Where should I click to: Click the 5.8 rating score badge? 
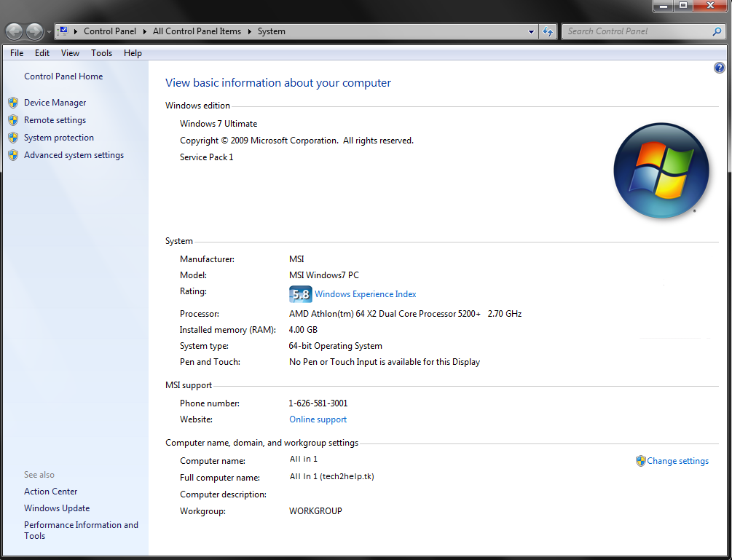[x=300, y=294]
